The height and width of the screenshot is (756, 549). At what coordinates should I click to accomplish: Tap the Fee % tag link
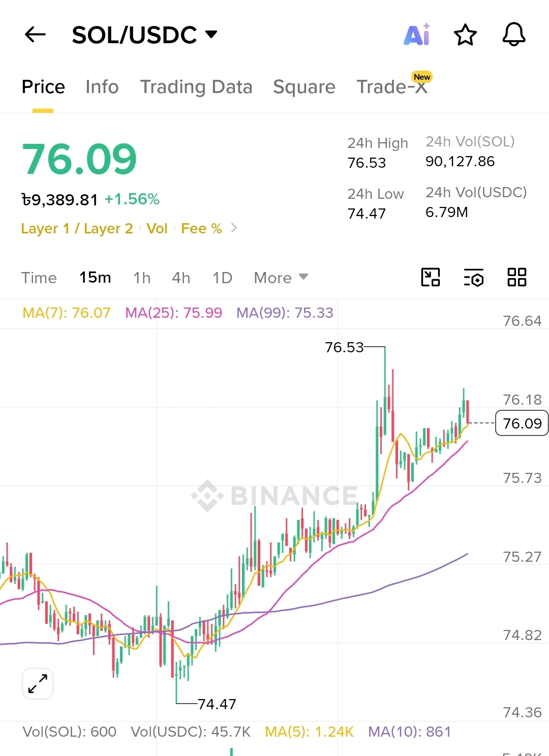[201, 228]
